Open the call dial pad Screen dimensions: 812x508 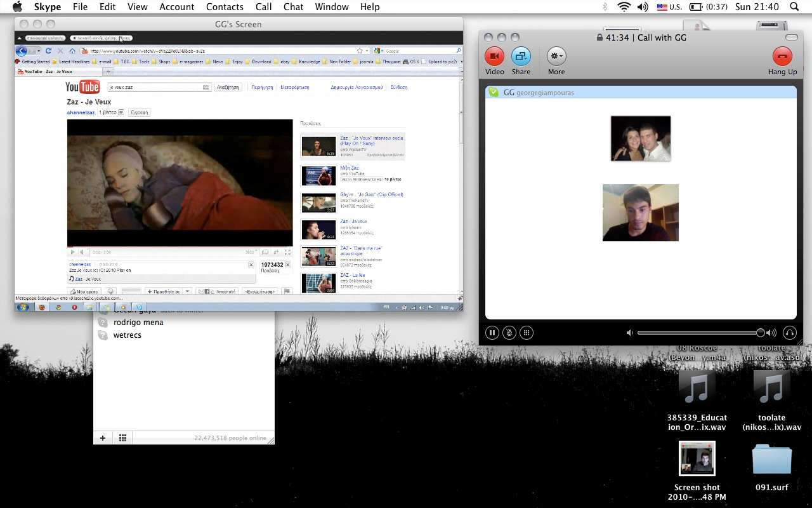click(526, 332)
